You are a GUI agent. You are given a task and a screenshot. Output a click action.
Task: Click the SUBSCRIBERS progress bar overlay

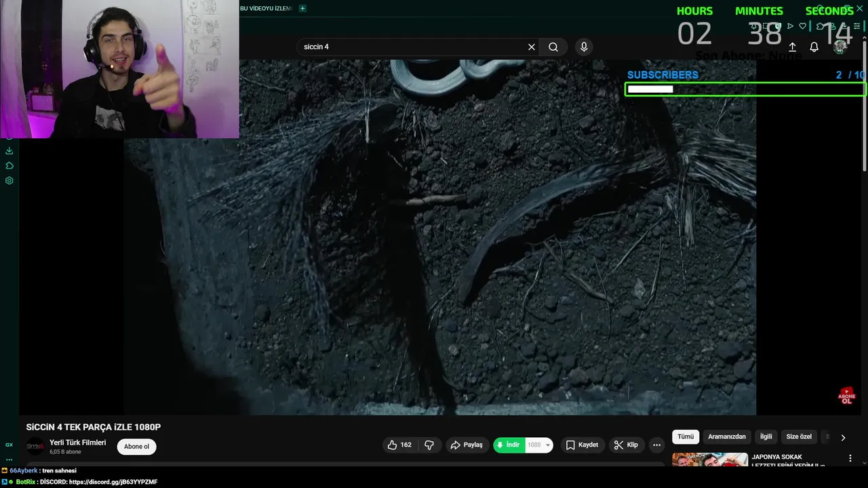[745, 89]
